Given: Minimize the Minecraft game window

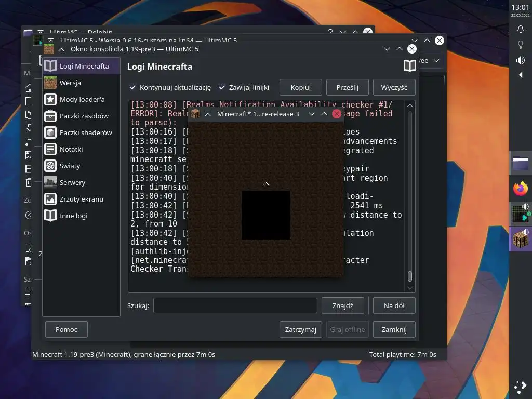Looking at the screenshot, I should pyautogui.click(x=312, y=114).
